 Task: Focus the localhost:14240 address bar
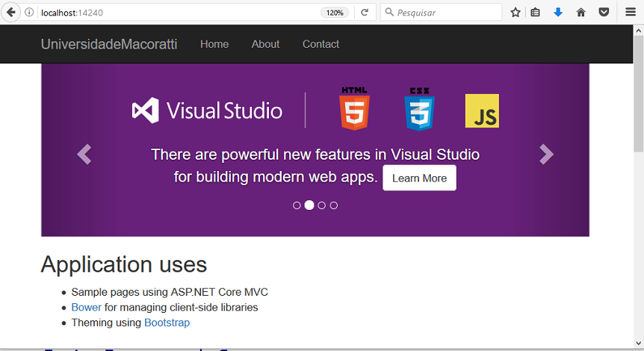point(179,12)
